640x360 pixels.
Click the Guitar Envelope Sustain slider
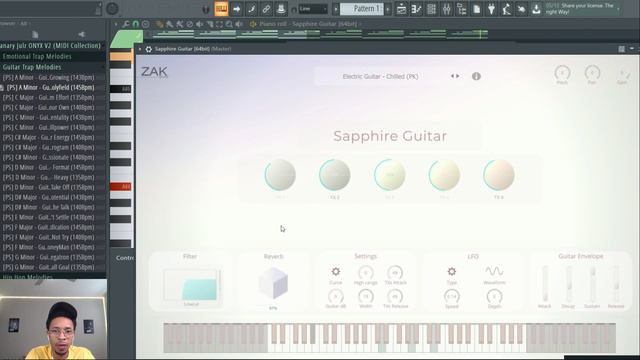[x=592, y=284]
